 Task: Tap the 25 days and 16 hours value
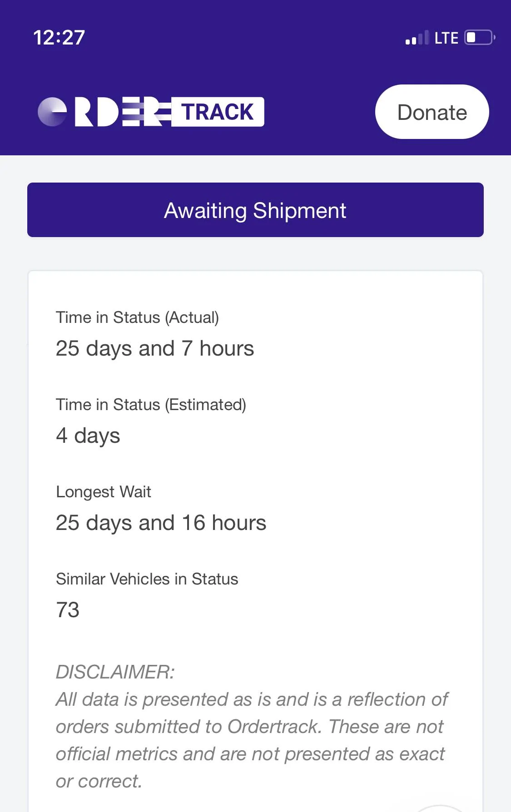(161, 523)
